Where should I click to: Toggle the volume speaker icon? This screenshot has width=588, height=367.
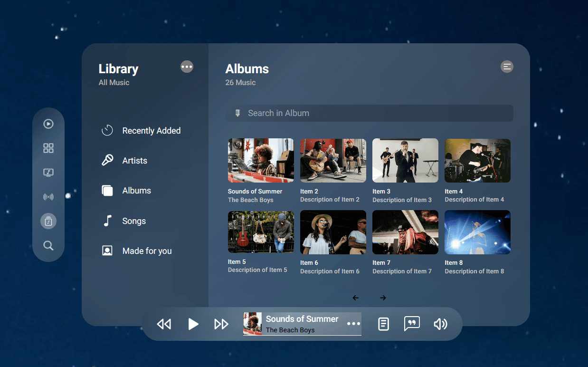click(440, 324)
